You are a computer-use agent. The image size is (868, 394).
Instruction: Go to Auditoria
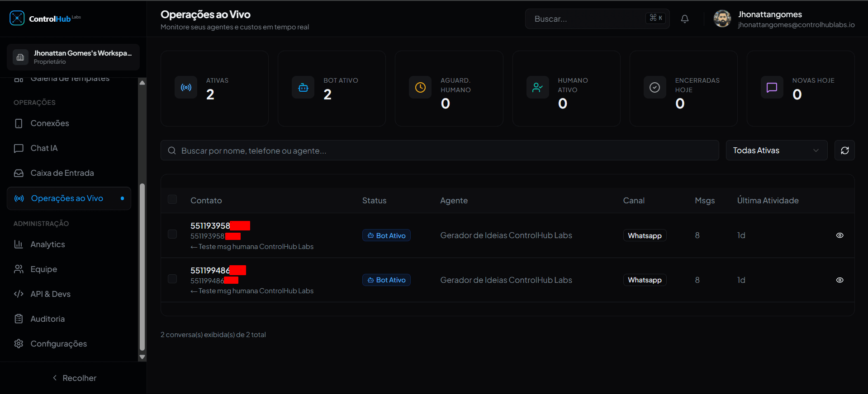[x=69, y=319]
